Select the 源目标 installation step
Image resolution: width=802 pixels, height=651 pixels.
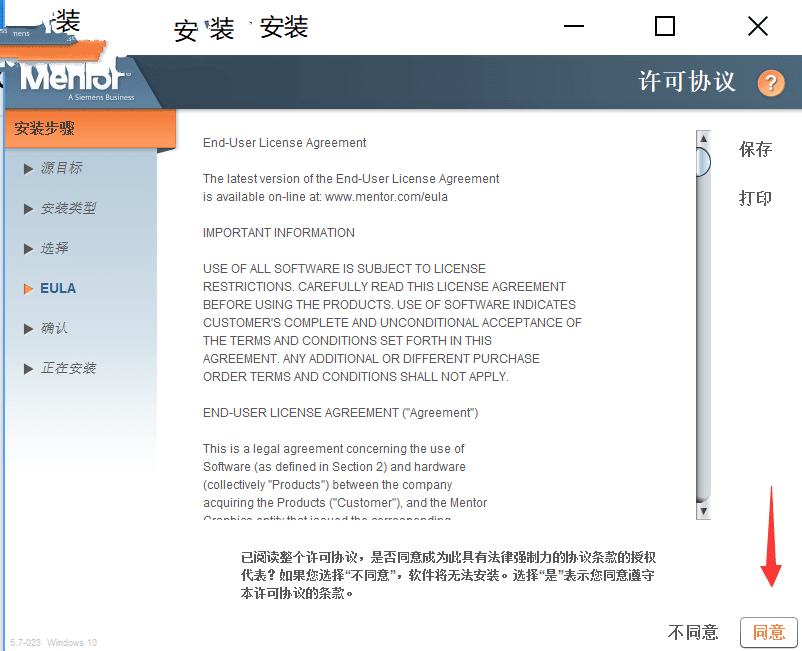(x=61, y=168)
